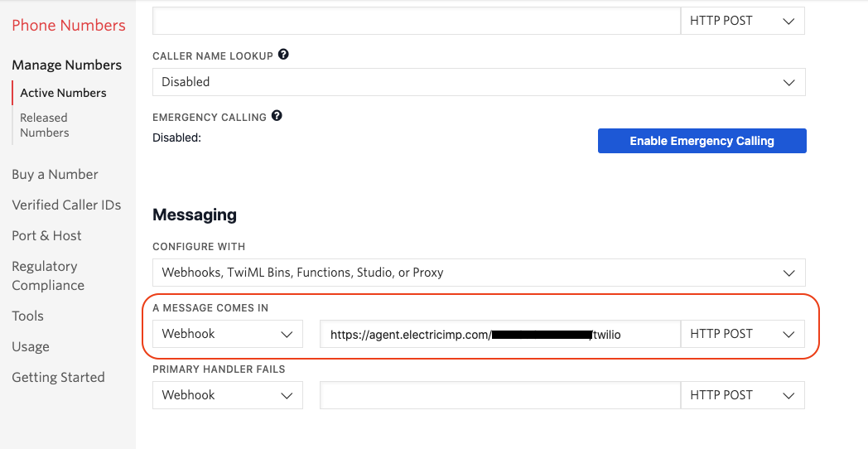The image size is (868, 449).
Task: Click the PRIMARY HANDLER FAILS label
Action: point(219,369)
